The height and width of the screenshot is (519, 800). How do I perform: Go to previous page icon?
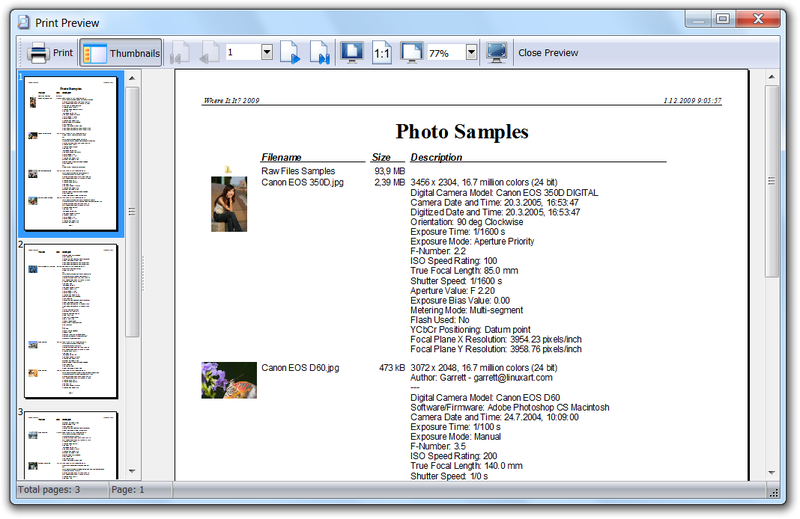pyautogui.click(x=209, y=53)
